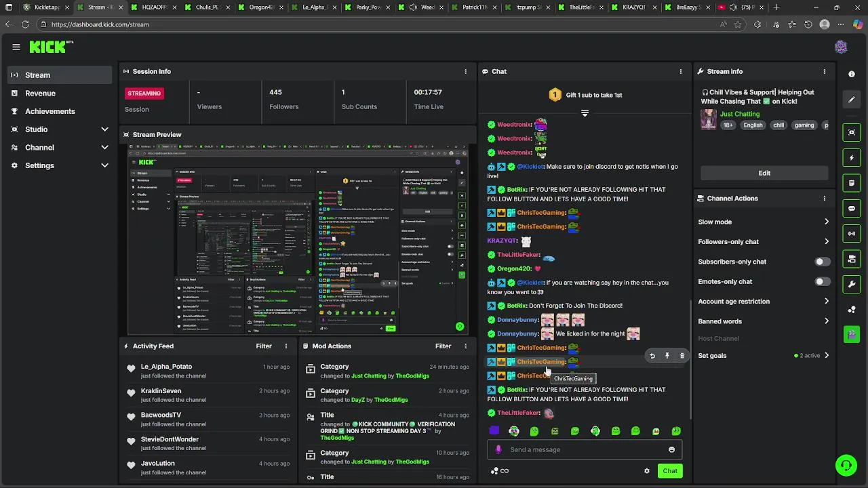Open Activity Feed three-dot menu
868x488 pixels.
pyautogui.click(x=285, y=346)
